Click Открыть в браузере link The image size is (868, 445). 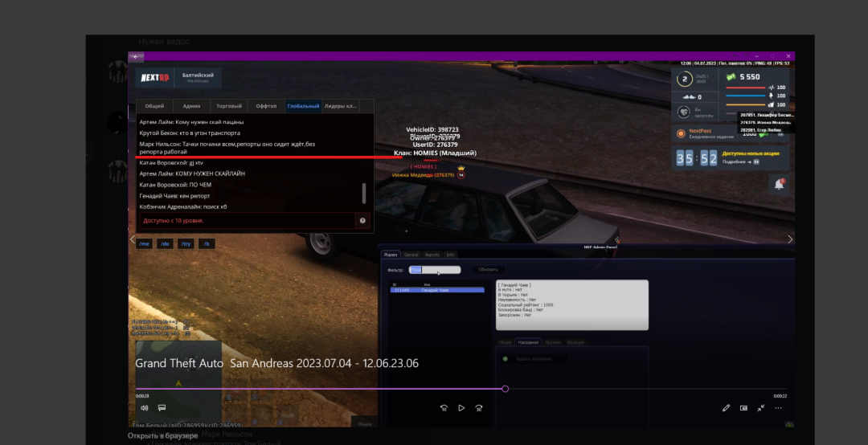(162, 435)
